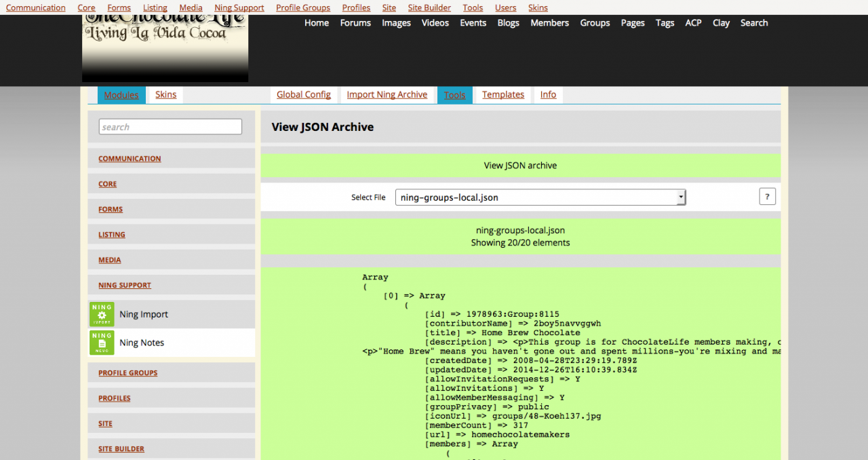Open the Info tab
This screenshot has width=868, height=460.
point(548,95)
